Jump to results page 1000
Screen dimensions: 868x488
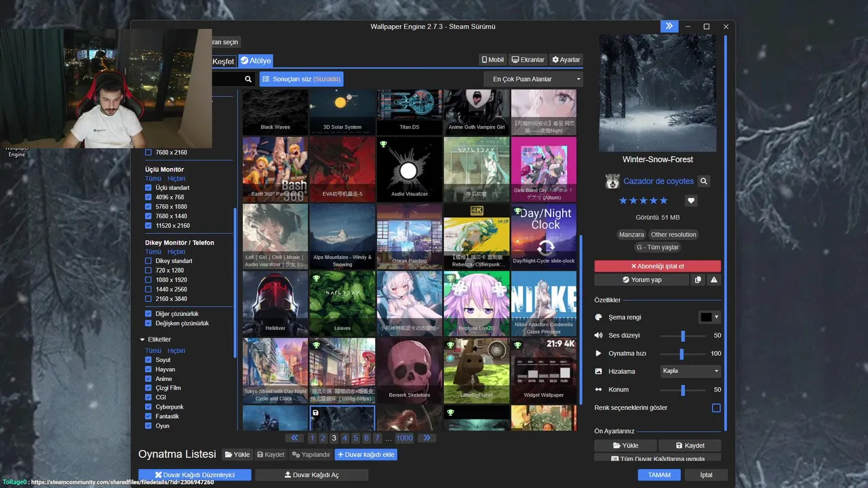point(404,438)
